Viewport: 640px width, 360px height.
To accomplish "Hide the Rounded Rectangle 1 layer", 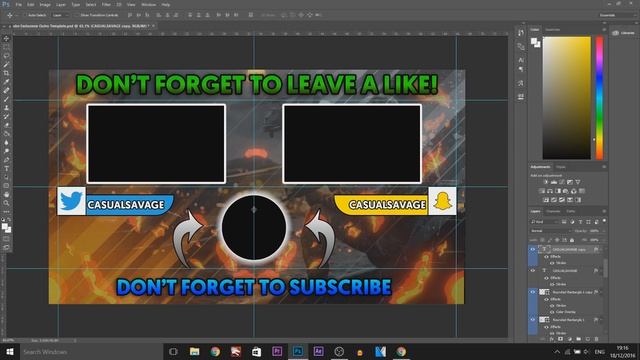I will pyautogui.click(x=532, y=320).
